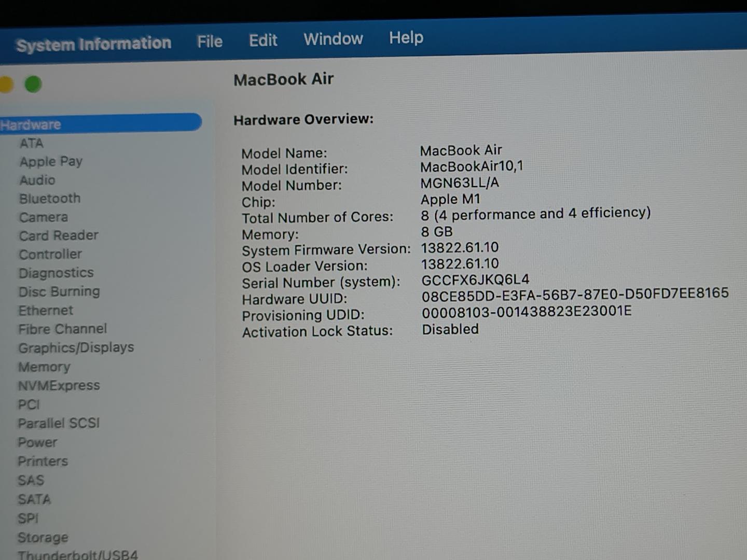The image size is (747, 560).
Task: Open the Camera hardware section
Action: (44, 217)
